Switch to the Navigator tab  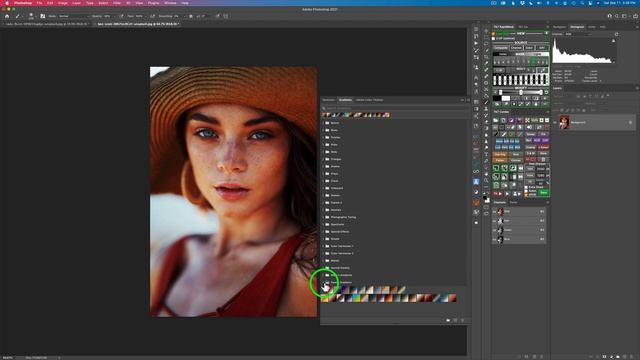point(559,27)
